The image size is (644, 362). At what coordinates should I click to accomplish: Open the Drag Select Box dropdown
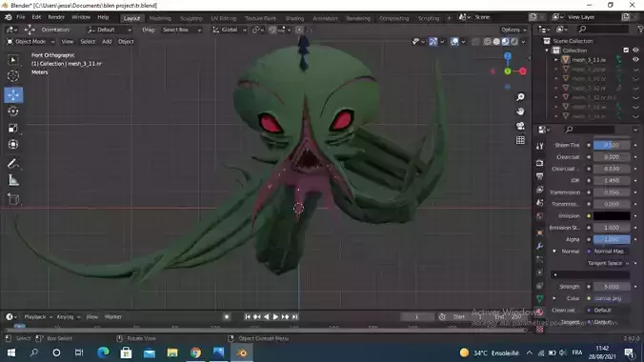(x=181, y=30)
